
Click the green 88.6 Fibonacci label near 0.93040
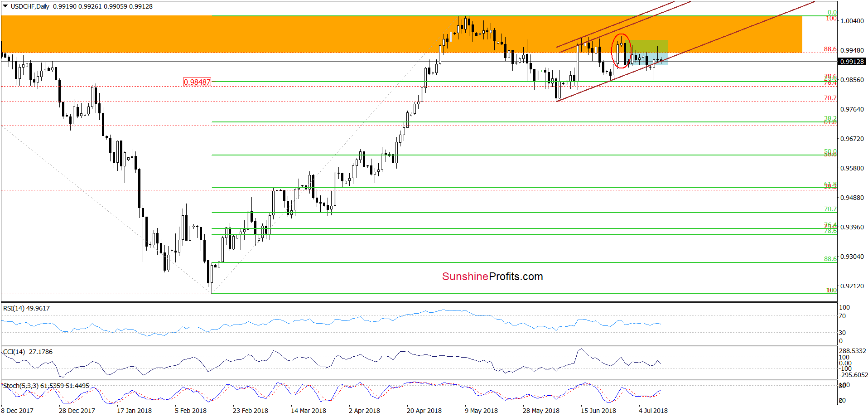coord(830,259)
